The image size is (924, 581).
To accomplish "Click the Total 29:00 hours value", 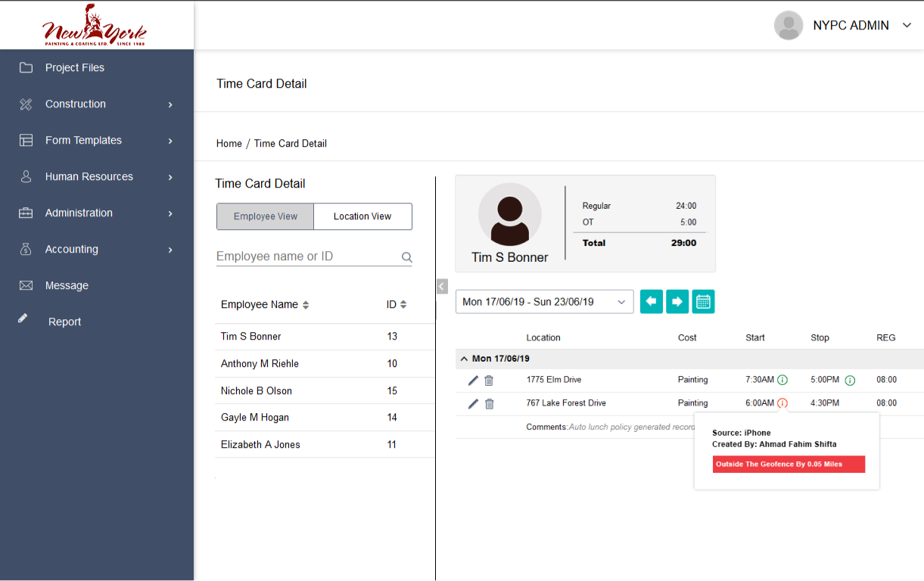I will tap(684, 243).
